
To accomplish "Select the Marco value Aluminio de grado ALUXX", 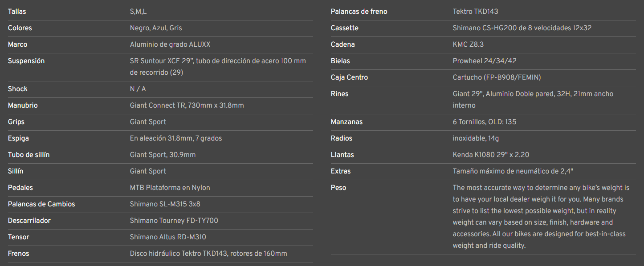I will [x=170, y=44].
